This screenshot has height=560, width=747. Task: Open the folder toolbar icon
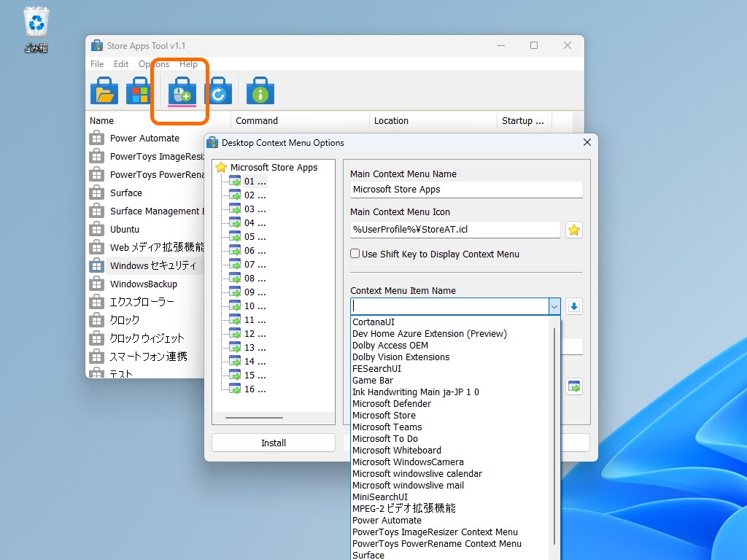click(x=104, y=90)
